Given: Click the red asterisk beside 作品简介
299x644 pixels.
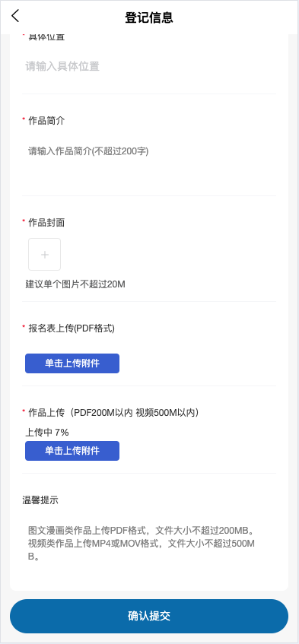Looking at the screenshot, I should (x=24, y=119).
